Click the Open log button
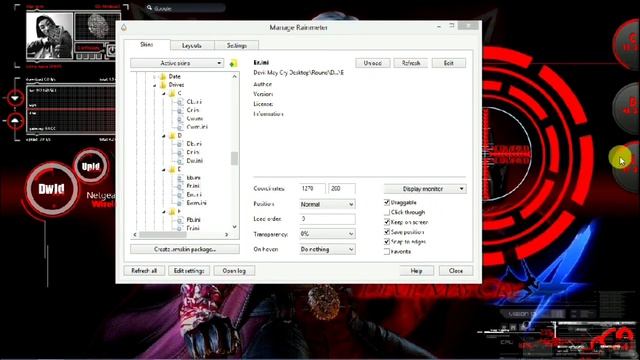The width and height of the screenshot is (640, 360). click(234, 271)
